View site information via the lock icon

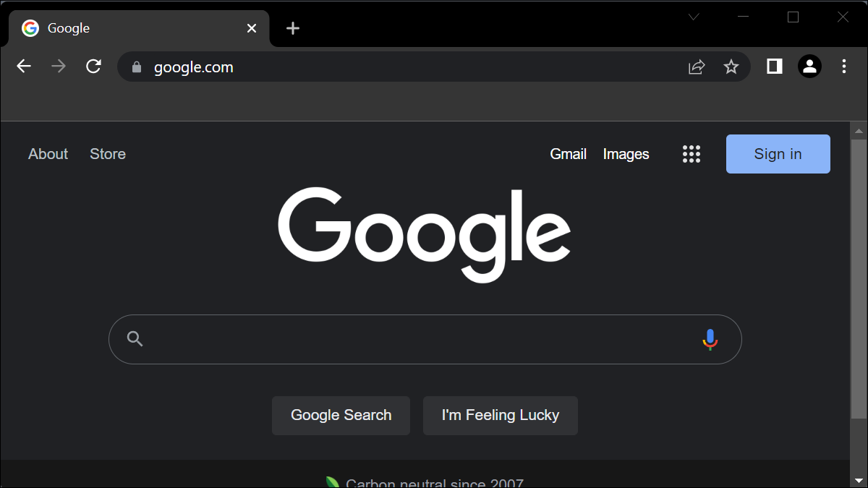click(x=136, y=67)
